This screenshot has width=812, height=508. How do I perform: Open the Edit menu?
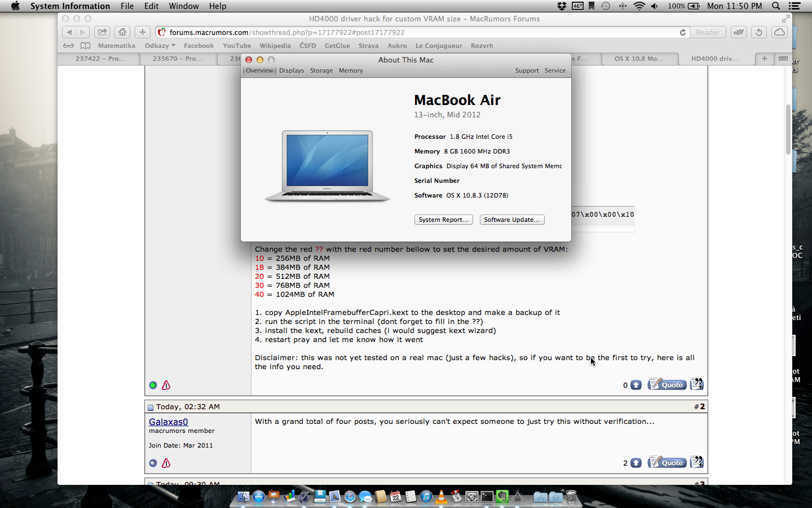151,6
